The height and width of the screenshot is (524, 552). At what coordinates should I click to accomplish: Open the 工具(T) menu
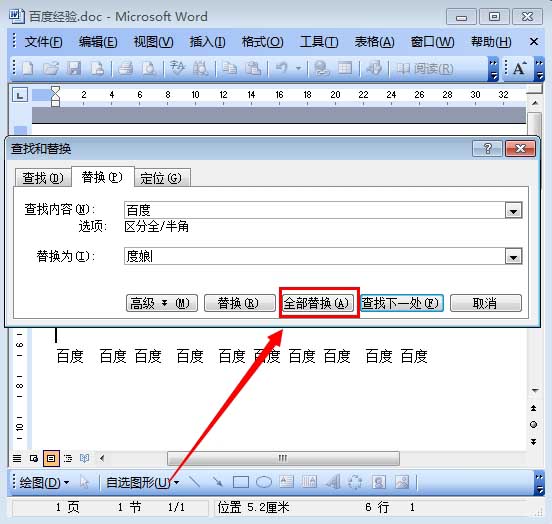tap(319, 42)
